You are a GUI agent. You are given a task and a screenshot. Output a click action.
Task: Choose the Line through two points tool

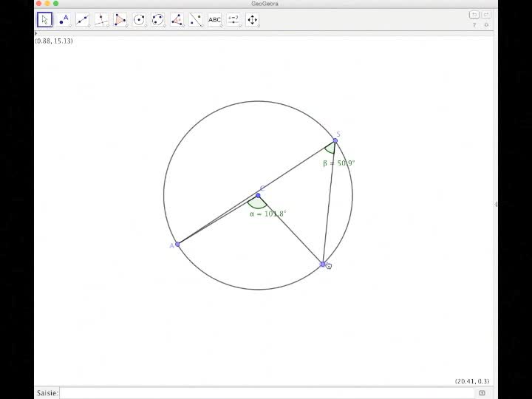point(82,19)
